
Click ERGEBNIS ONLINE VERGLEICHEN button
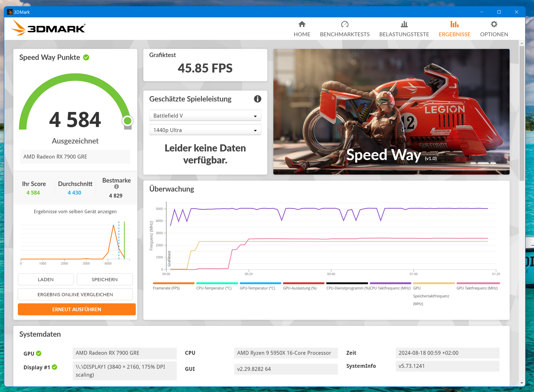pyautogui.click(x=75, y=294)
